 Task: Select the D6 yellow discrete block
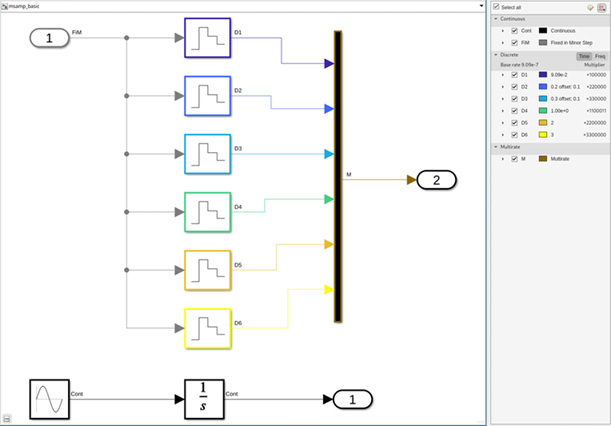click(x=208, y=328)
